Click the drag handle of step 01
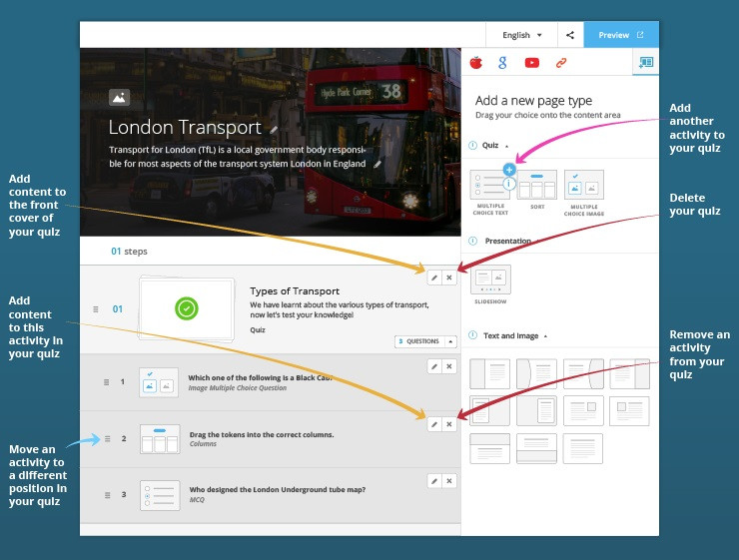 point(96,309)
